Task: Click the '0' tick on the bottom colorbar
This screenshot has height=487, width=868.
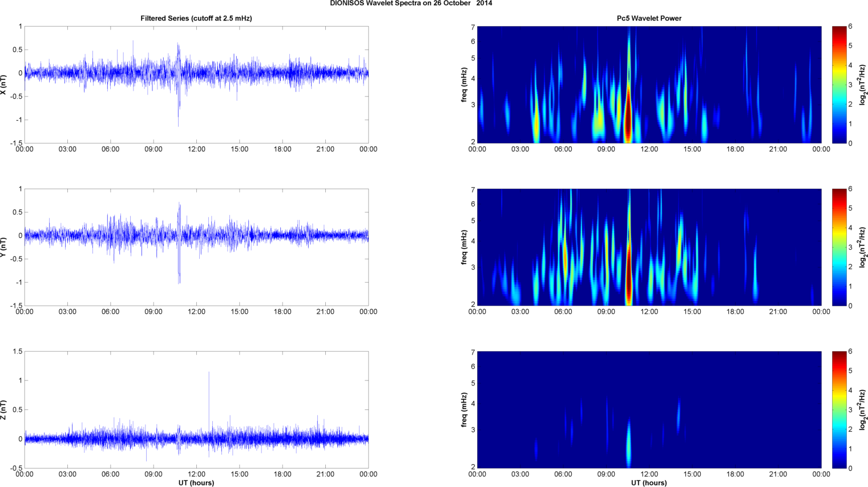Action: coord(850,468)
